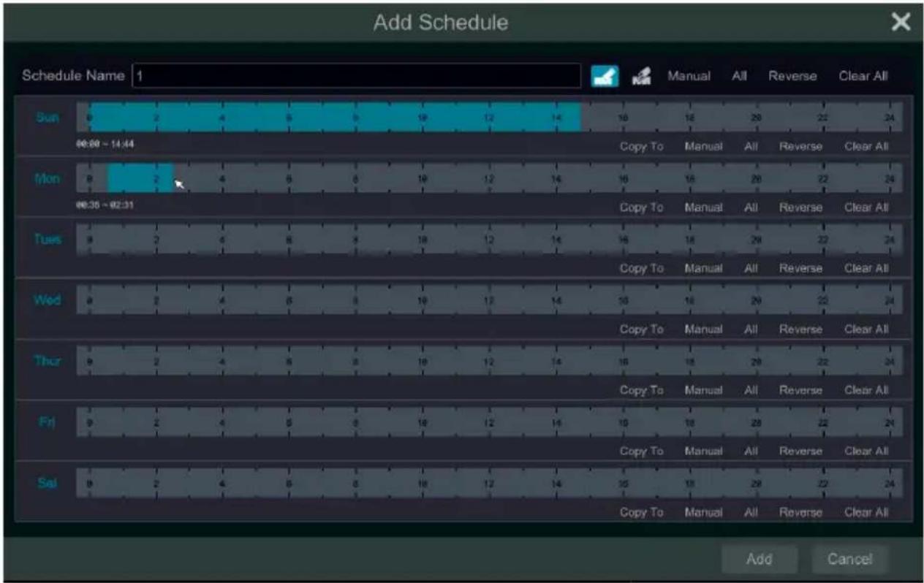The image size is (924, 583).
Task: Click Manual under Sat timeline
Action: pos(703,513)
